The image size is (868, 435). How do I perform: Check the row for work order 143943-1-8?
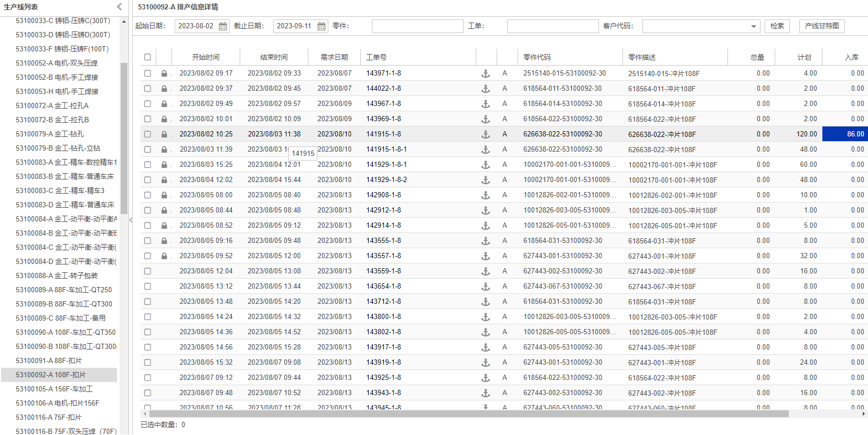point(147,393)
